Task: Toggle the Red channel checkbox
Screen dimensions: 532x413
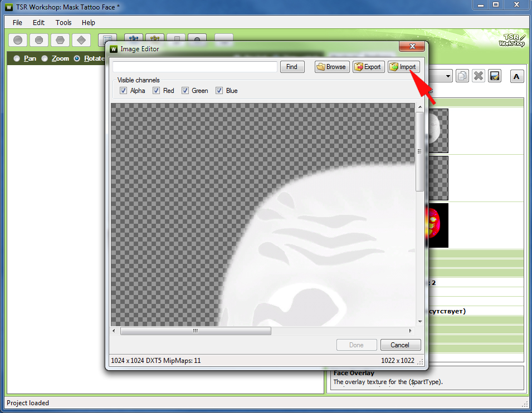Action: (x=156, y=91)
